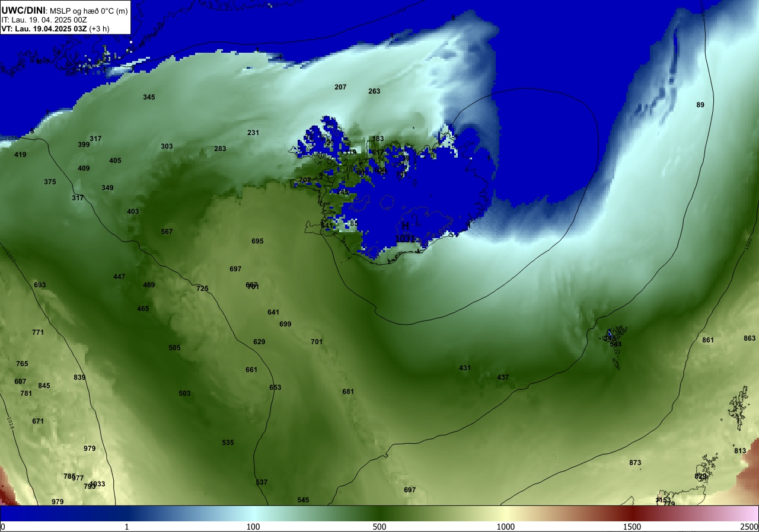This screenshot has height=532, width=759.
Task: Click the height value 437
Action: tap(503, 377)
